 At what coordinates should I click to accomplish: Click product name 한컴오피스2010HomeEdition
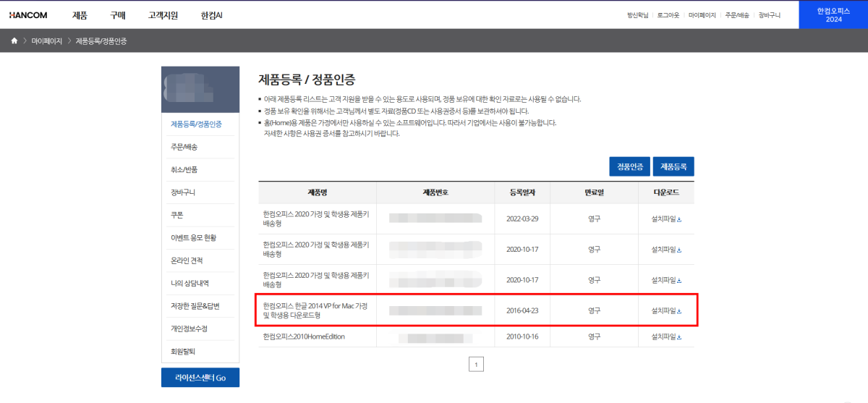[305, 337]
